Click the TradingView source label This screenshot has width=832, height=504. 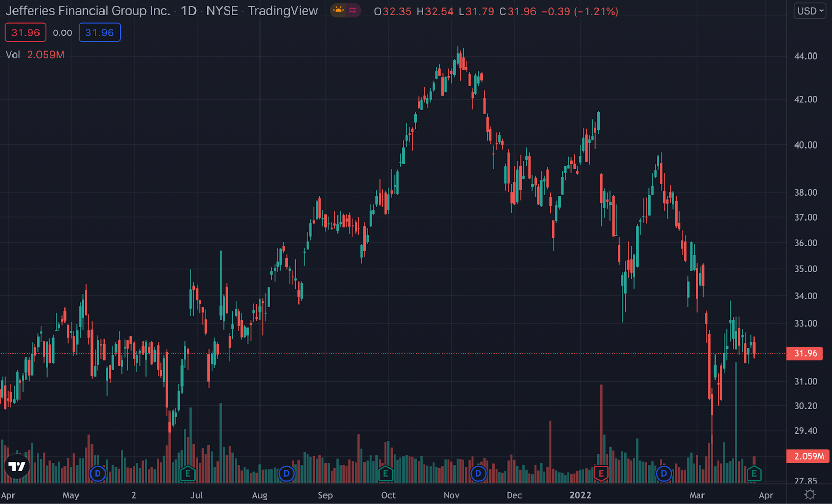283,11
